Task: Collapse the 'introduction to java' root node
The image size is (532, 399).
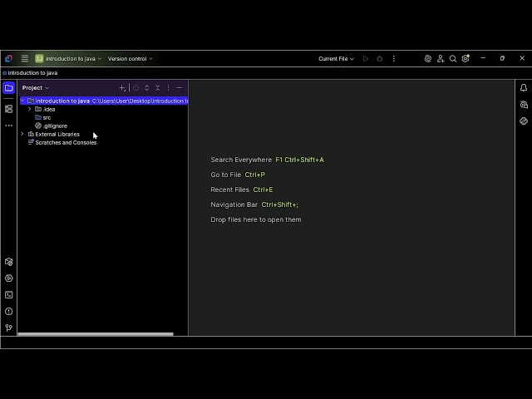Action: pyautogui.click(x=22, y=101)
